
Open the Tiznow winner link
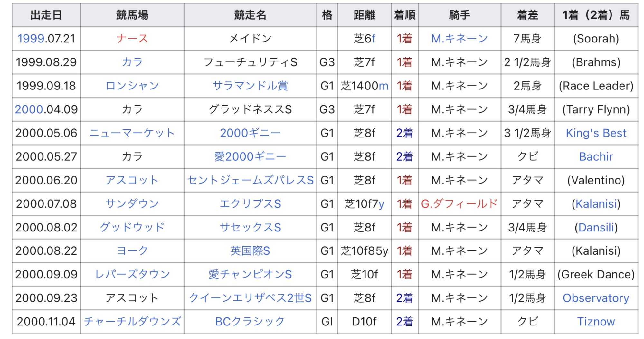(x=596, y=321)
